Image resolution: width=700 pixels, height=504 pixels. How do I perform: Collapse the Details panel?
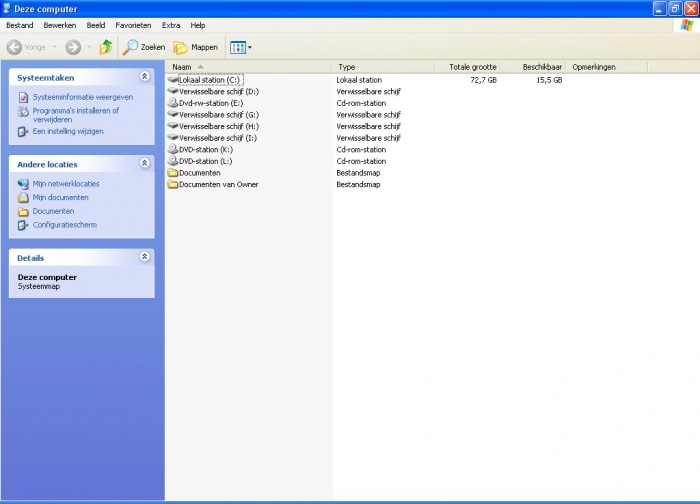pyautogui.click(x=144, y=257)
